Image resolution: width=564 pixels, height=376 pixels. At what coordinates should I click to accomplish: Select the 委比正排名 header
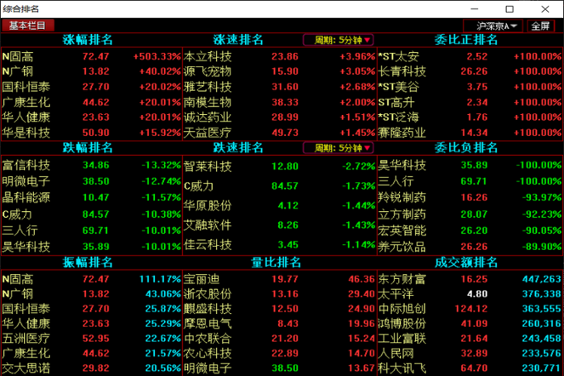[466, 40]
